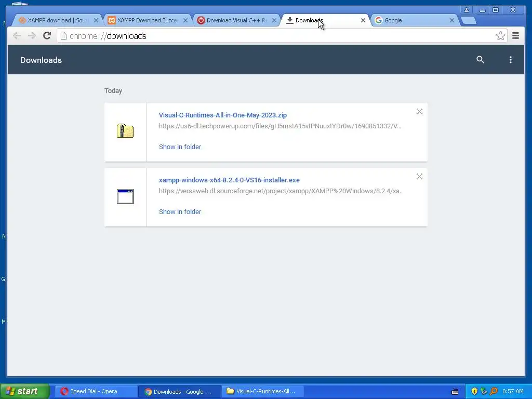
Task: Click the taskbar clock 8:57 AM
Action: (x=513, y=391)
